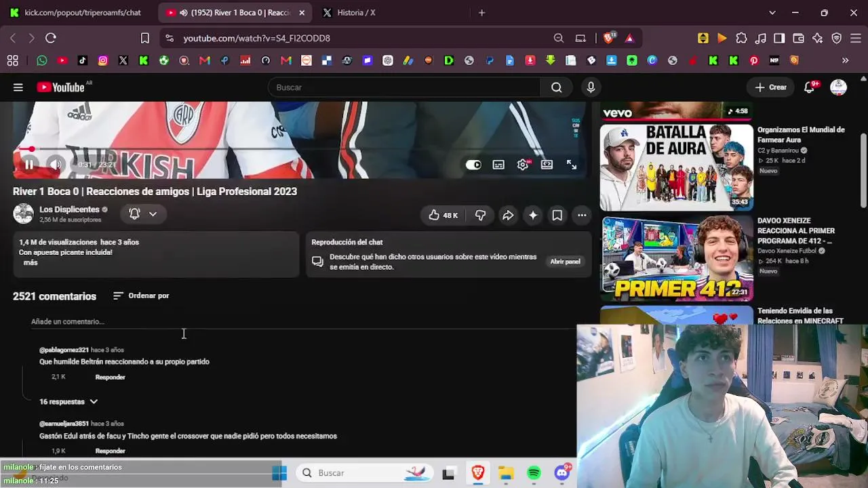Open a new browser tab
868x488 pixels.
[x=481, y=13]
